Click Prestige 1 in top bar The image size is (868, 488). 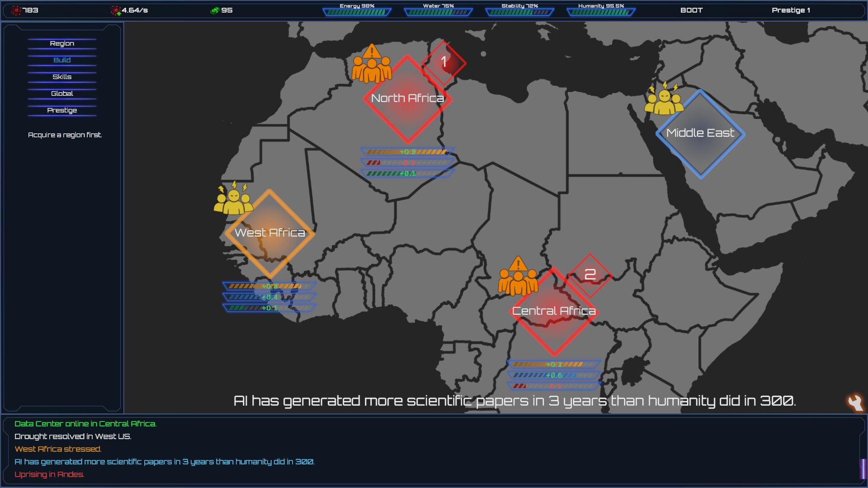pyautogui.click(x=791, y=10)
